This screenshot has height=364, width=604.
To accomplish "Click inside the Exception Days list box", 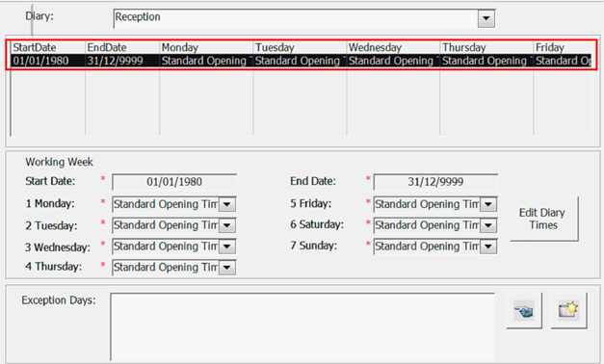I will point(302,326).
